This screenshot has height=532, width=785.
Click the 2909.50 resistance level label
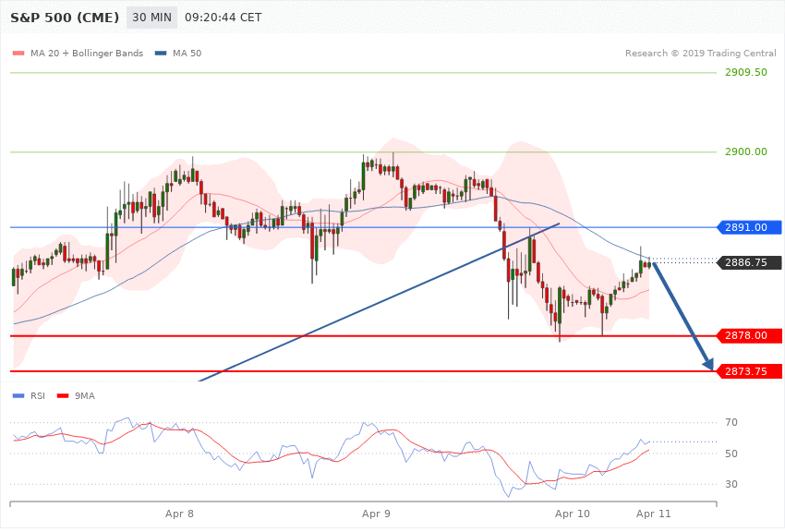746,73
